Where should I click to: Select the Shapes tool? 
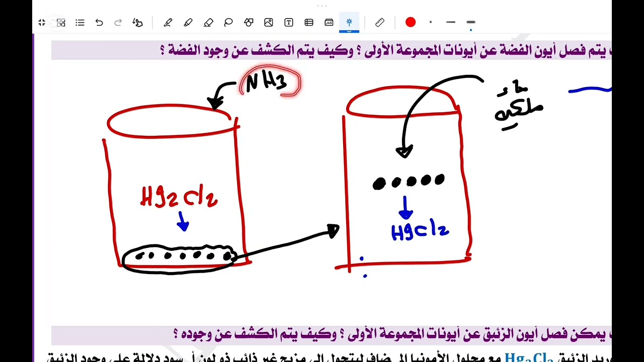(249, 23)
